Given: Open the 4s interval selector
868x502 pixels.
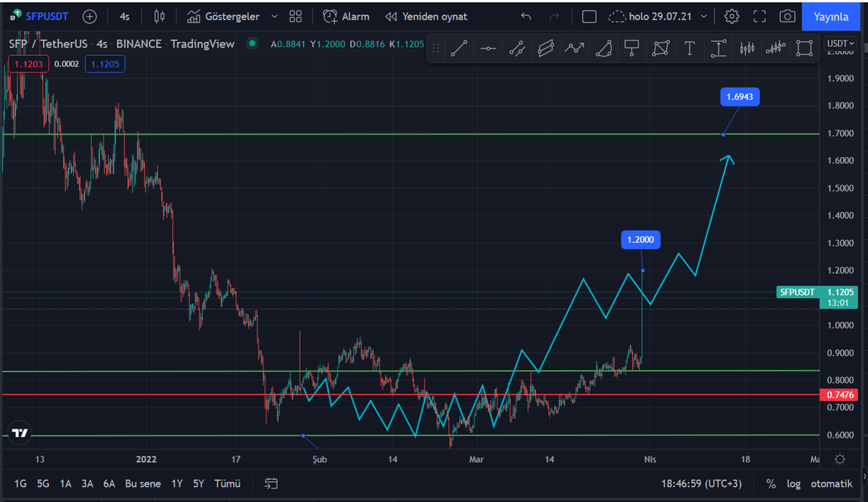Looking at the screenshot, I should pyautogui.click(x=125, y=16).
